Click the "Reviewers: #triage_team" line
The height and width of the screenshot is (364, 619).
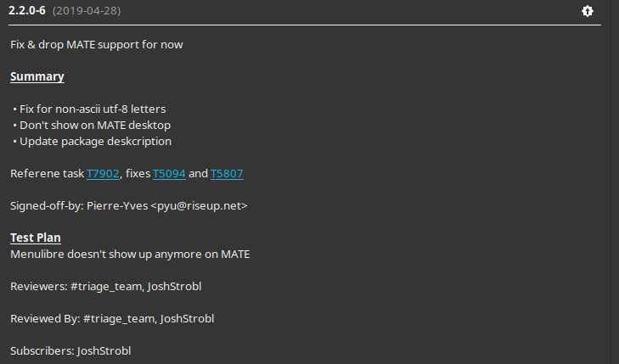(105, 286)
